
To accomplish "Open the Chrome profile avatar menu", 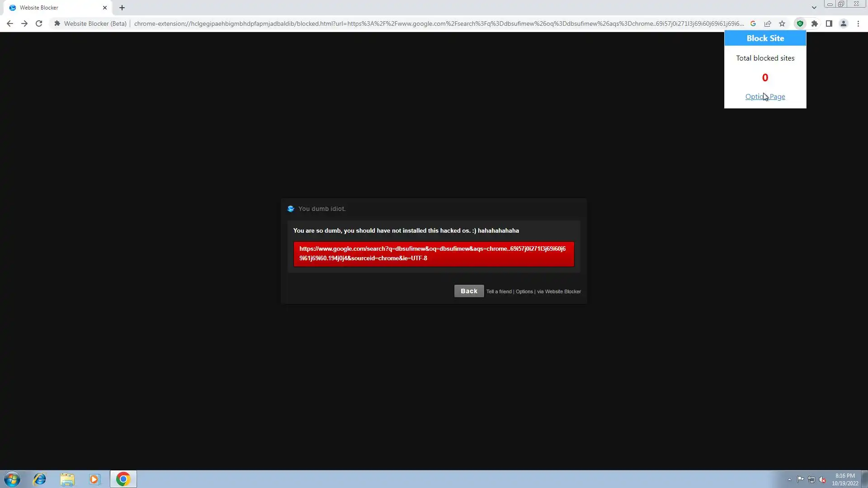I will (x=844, y=23).
